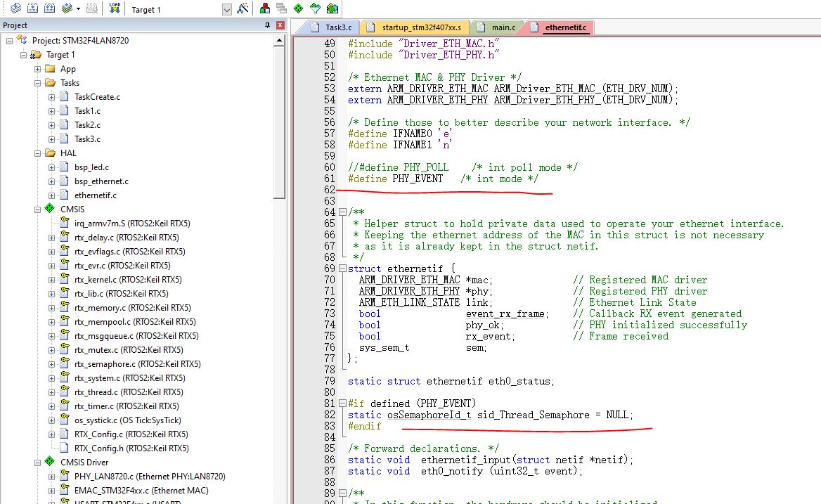Collapse the HAL folder node
The width and height of the screenshot is (821, 504).
[x=37, y=153]
